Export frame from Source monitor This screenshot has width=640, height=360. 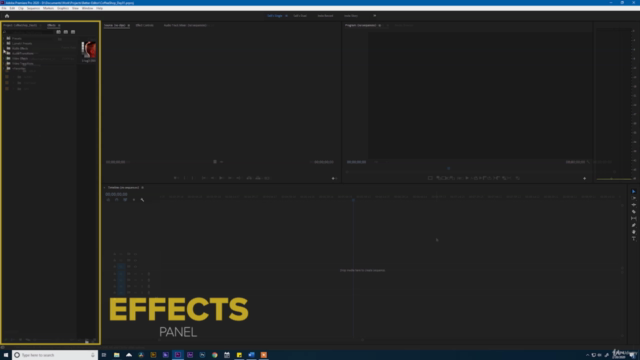(x=267, y=178)
